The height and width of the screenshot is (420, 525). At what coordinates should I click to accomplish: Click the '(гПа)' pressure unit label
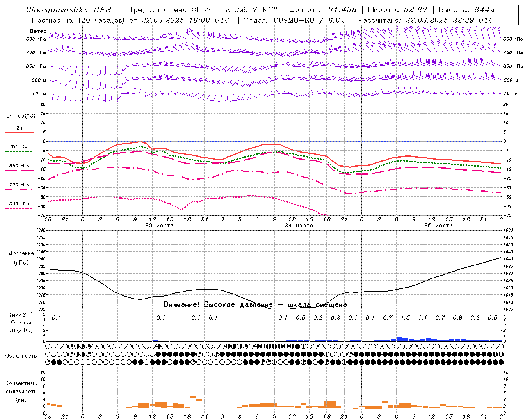(21, 263)
